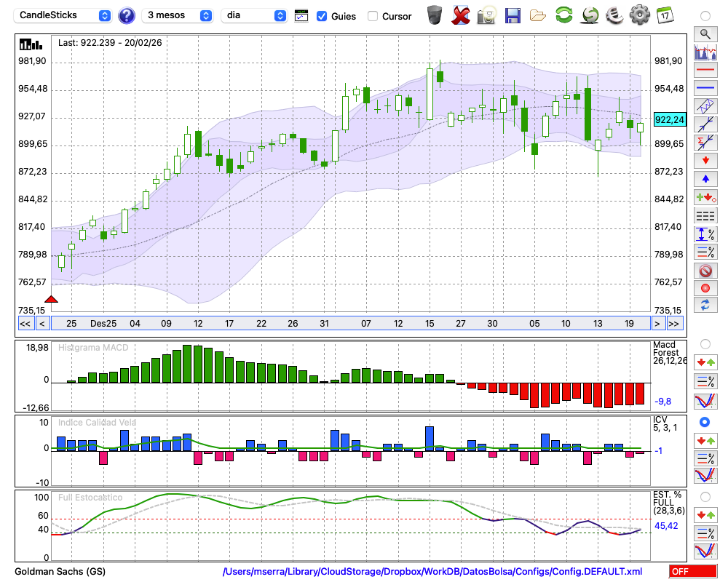The width and height of the screenshot is (728, 582).
Task: Toggle the red OFF button
Action: coord(693,571)
